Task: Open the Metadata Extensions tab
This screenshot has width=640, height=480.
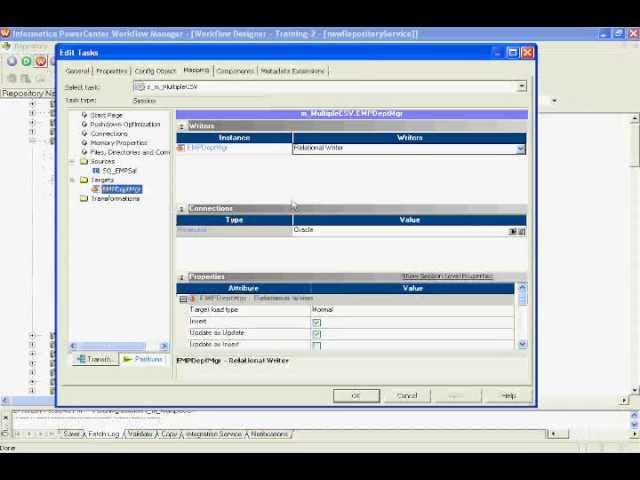Action: tap(292, 71)
